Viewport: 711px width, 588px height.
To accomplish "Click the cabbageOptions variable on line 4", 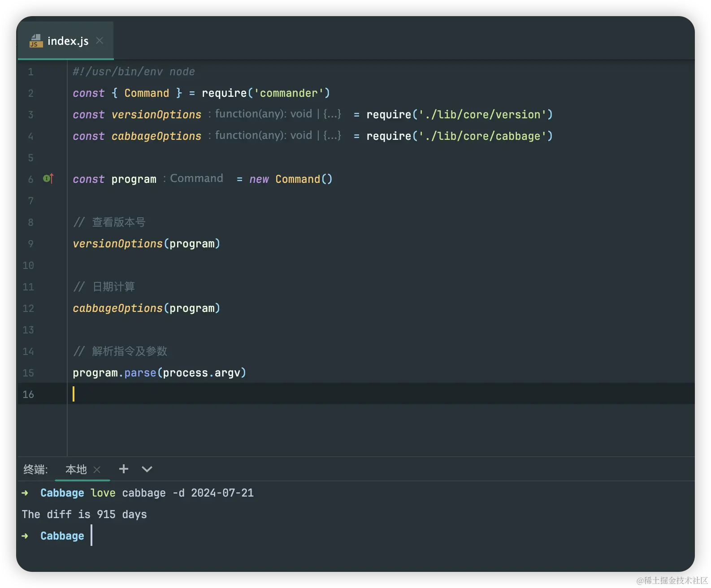I will pos(156,136).
